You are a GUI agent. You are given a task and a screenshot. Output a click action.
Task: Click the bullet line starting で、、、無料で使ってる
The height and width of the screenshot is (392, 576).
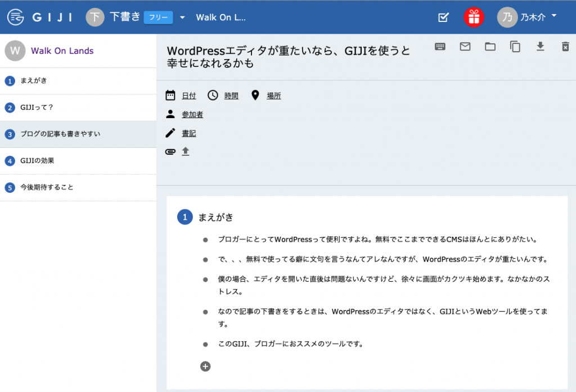point(383,259)
